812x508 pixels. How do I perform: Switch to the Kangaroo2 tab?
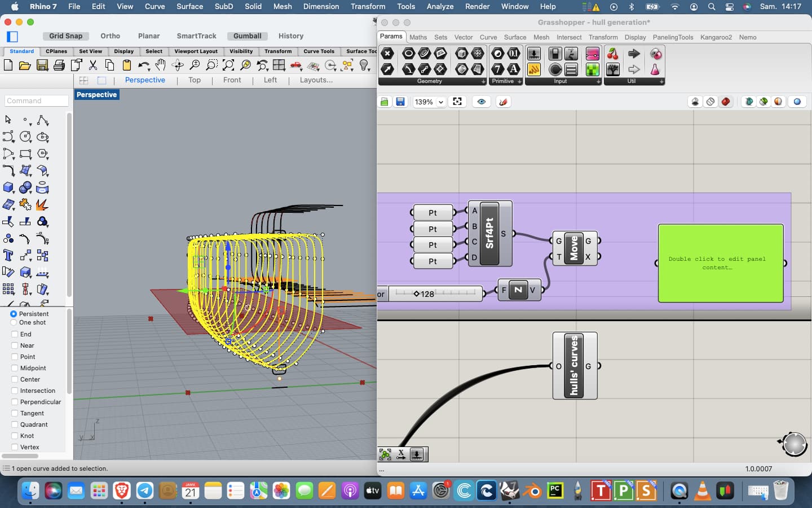pos(716,37)
